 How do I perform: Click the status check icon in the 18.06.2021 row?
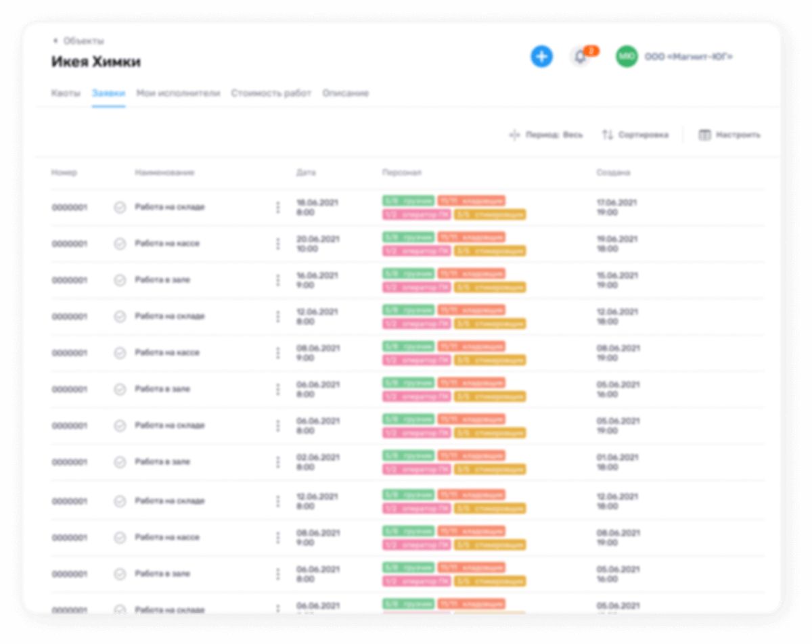[120, 208]
